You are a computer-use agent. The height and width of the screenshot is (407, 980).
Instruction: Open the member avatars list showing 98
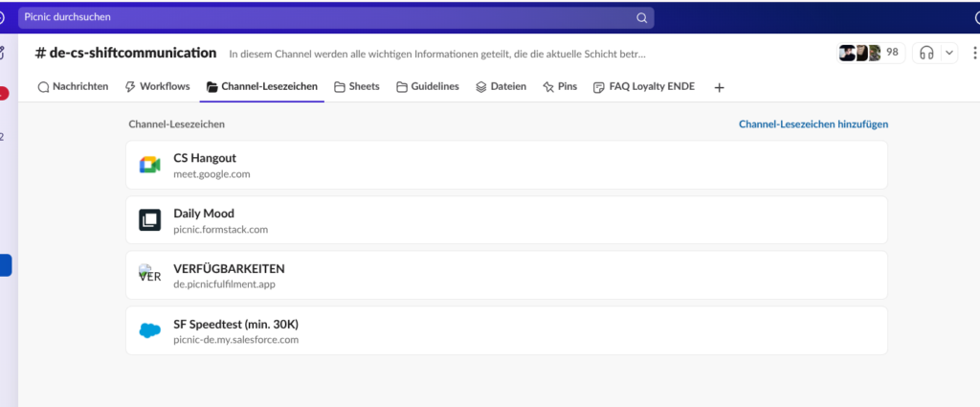[x=870, y=53]
